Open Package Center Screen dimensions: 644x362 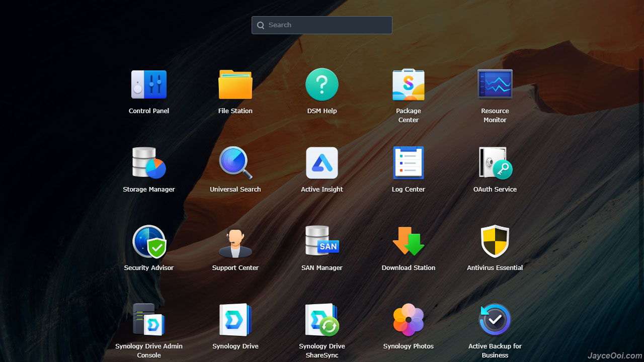[x=409, y=84]
